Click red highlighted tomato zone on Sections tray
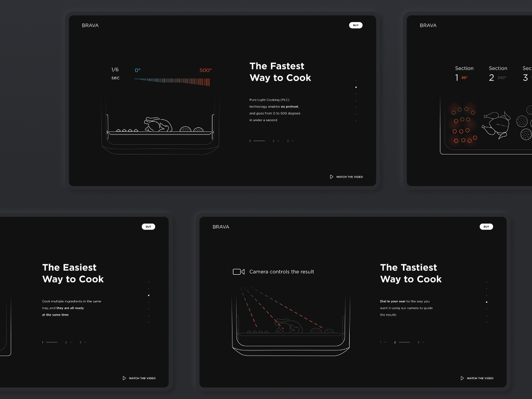This screenshot has width=532, height=399. coord(463,124)
